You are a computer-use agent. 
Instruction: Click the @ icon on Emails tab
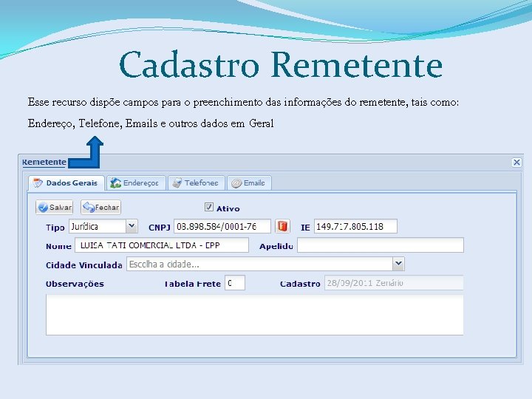[236, 183]
